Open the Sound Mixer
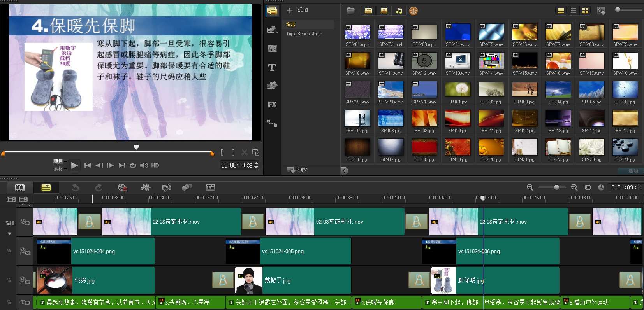This screenshot has width=644, height=310. click(145, 187)
